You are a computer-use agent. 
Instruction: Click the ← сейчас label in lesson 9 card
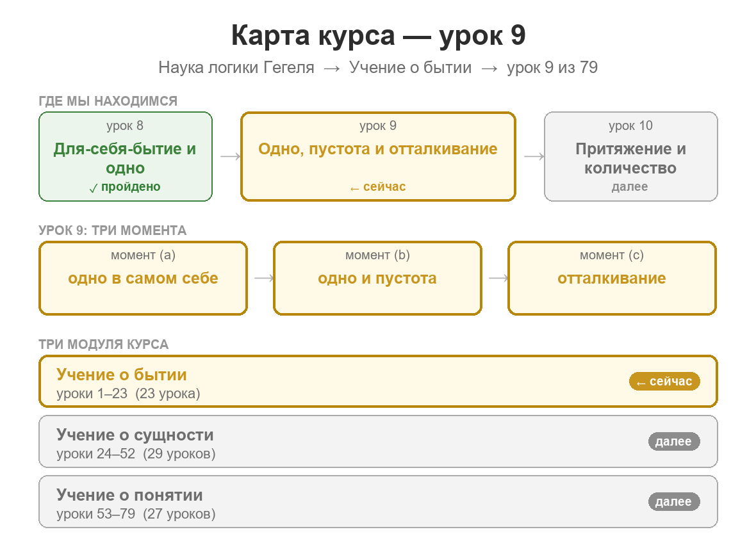(x=378, y=187)
